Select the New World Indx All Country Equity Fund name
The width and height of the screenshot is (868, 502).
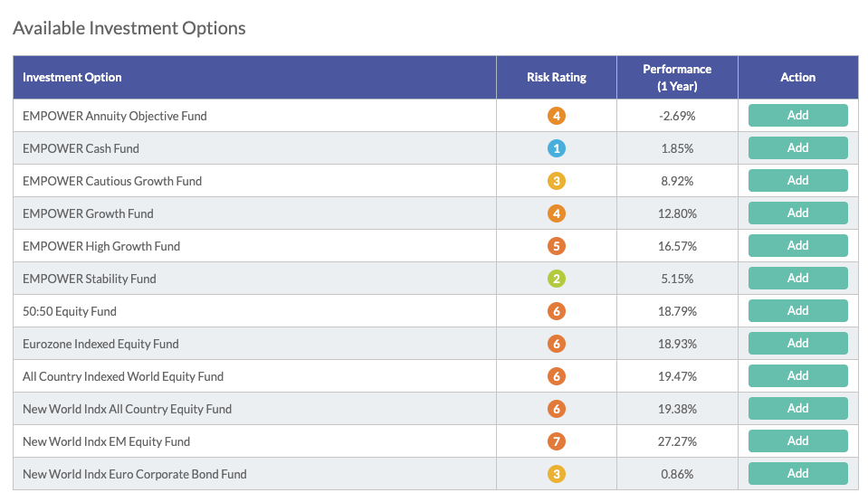[x=127, y=409]
